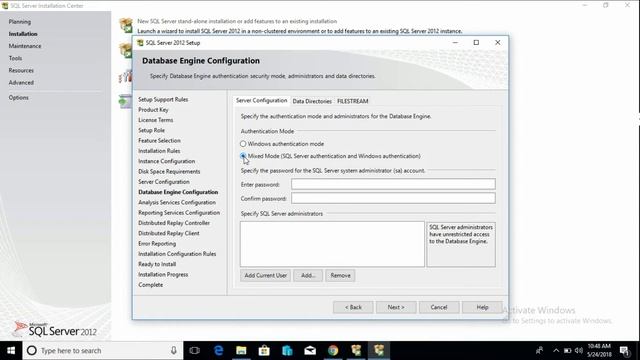Select Windows authentication mode radio button
Viewport: 640px width, 360px height.
[x=243, y=144]
